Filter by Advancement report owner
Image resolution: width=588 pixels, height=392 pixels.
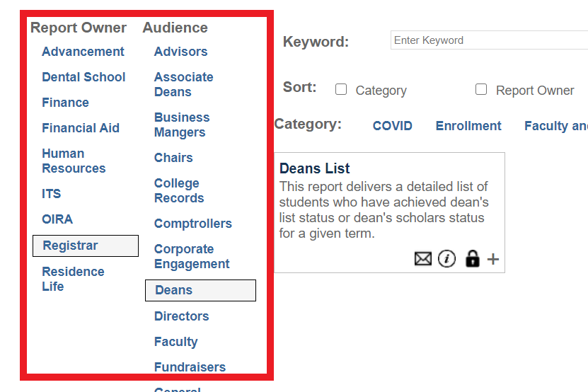point(83,52)
